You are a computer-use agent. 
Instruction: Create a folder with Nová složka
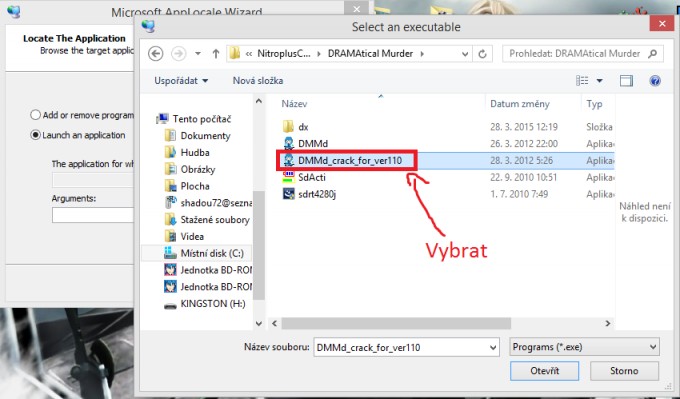coord(258,81)
